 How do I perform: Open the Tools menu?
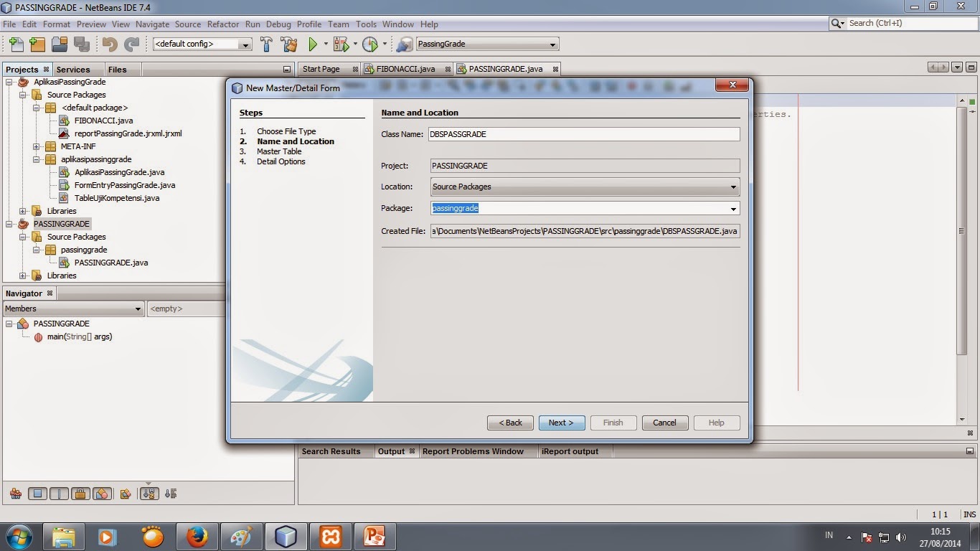(x=366, y=24)
